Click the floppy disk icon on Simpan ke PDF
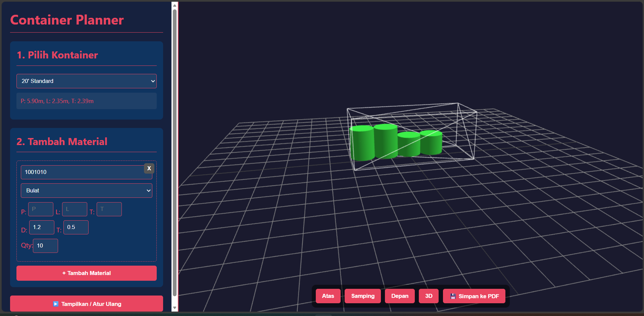This screenshot has height=316, width=644. (x=453, y=296)
